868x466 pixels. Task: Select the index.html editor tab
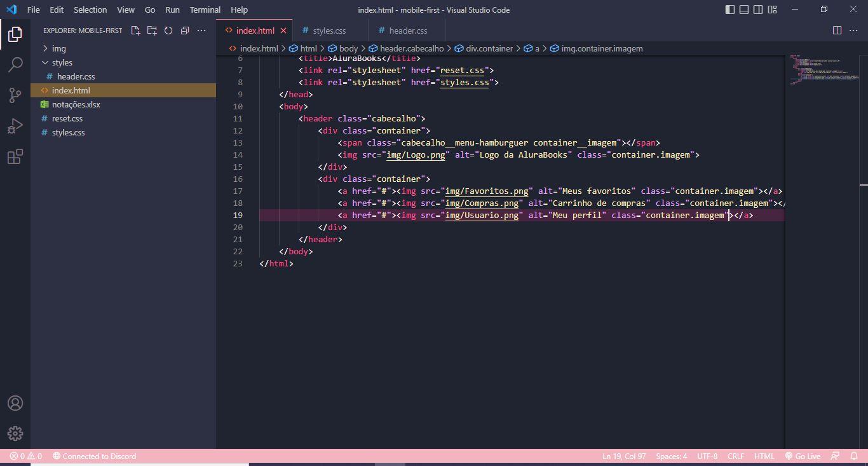coord(255,31)
